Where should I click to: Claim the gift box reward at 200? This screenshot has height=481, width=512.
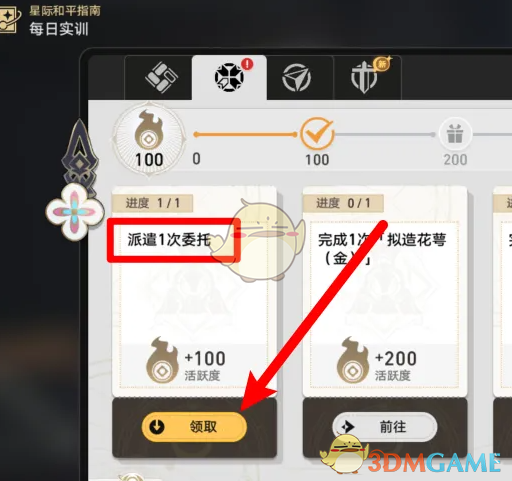tap(455, 134)
